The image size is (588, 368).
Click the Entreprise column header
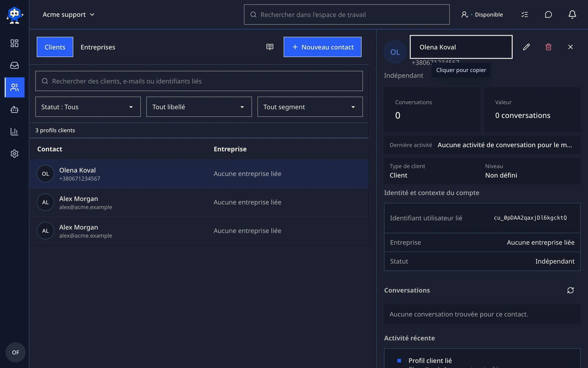pos(230,149)
